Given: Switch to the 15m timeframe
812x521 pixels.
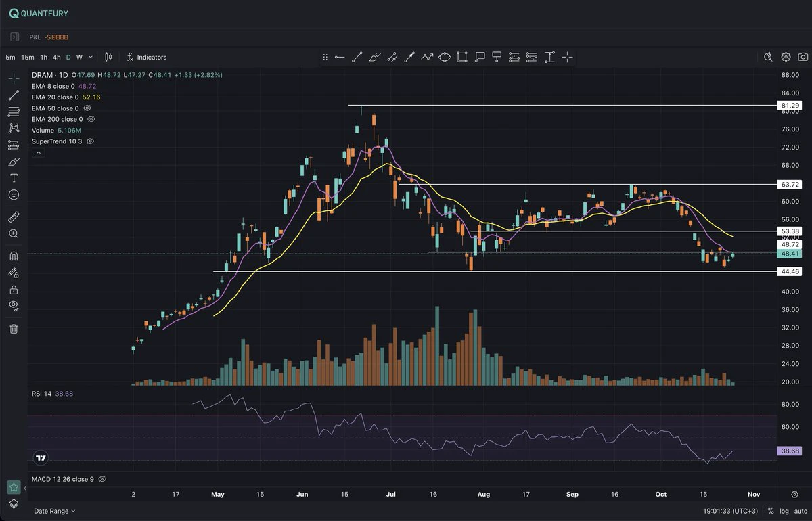Looking at the screenshot, I should click(28, 58).
